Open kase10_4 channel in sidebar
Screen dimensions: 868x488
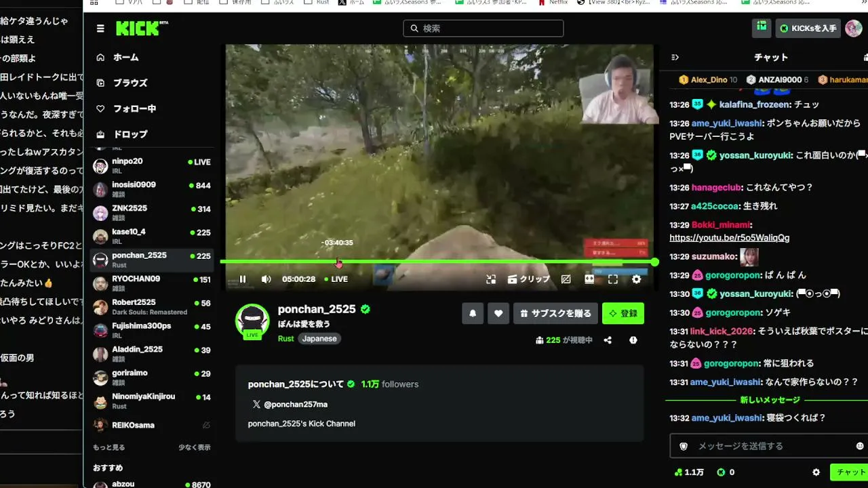[152, 236]
